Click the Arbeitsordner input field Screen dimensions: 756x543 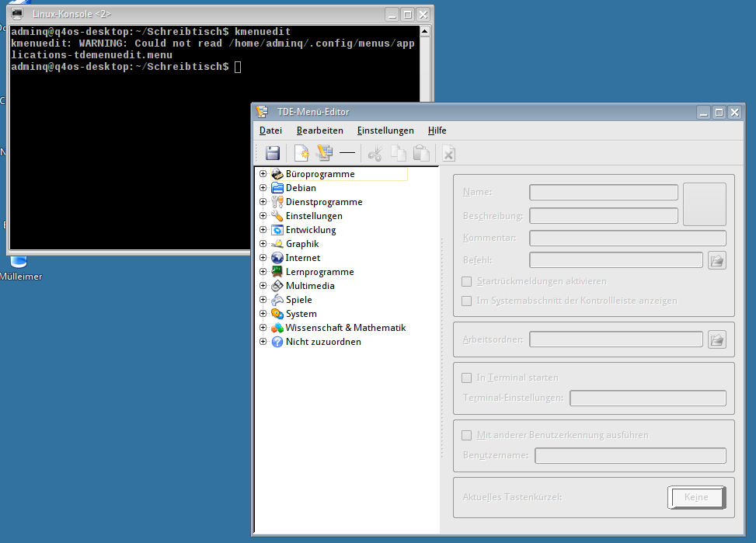[615, 339]
